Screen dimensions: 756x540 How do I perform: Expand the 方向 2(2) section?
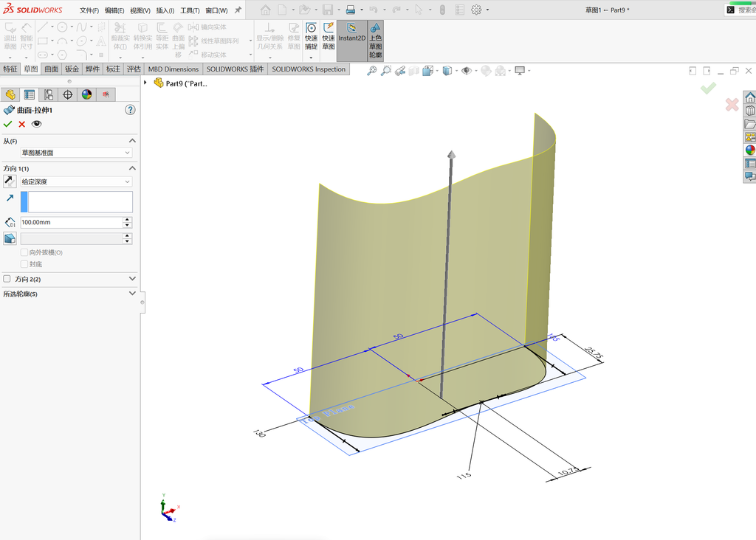click(x=132, y=279)
